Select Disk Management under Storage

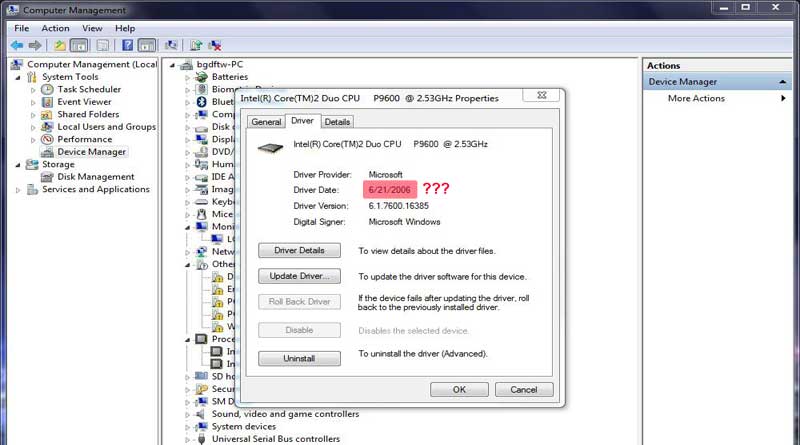pos(95,177)
